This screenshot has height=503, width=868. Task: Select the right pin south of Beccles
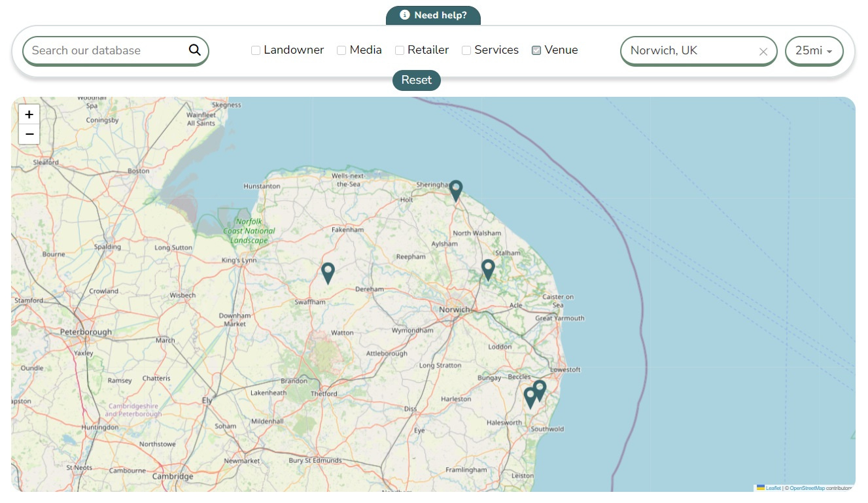540,390
